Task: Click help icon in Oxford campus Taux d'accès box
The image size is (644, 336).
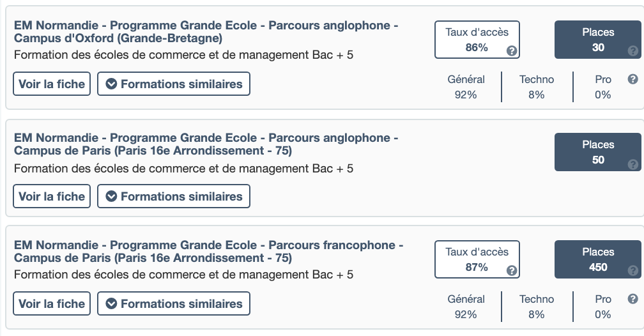Action: pos(512,50)
